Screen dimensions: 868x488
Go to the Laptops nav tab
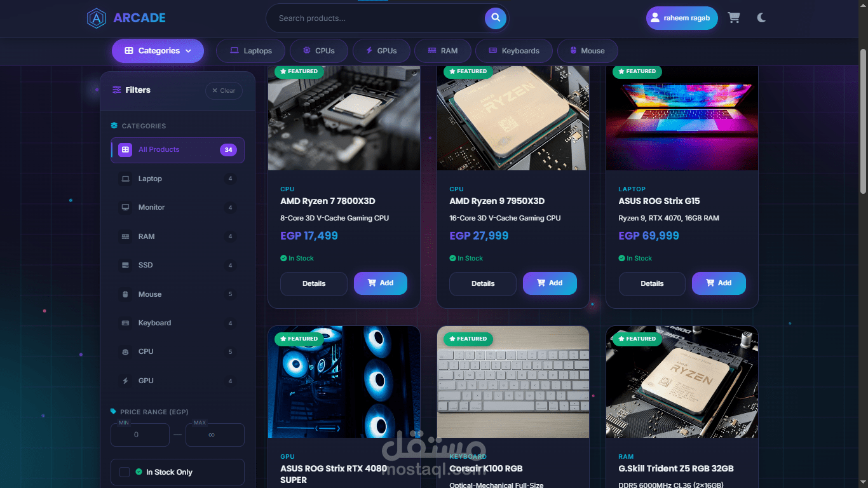tap(251, 51)
